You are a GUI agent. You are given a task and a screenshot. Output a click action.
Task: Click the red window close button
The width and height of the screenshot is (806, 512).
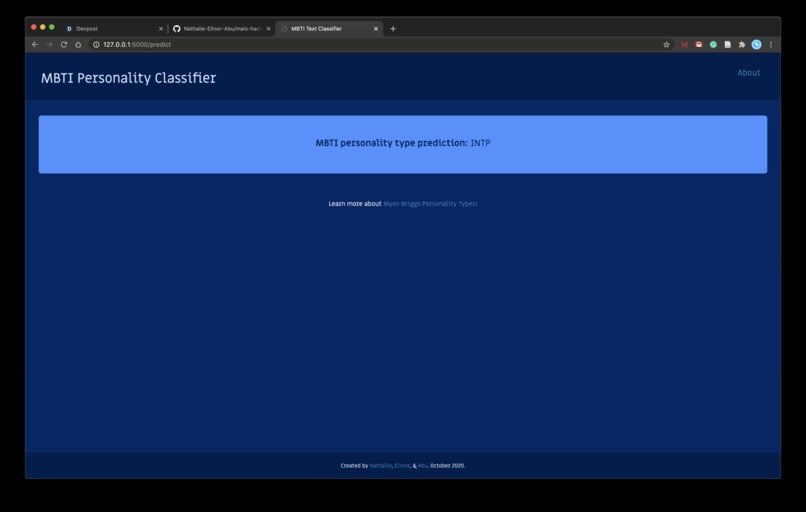point(34,27)
